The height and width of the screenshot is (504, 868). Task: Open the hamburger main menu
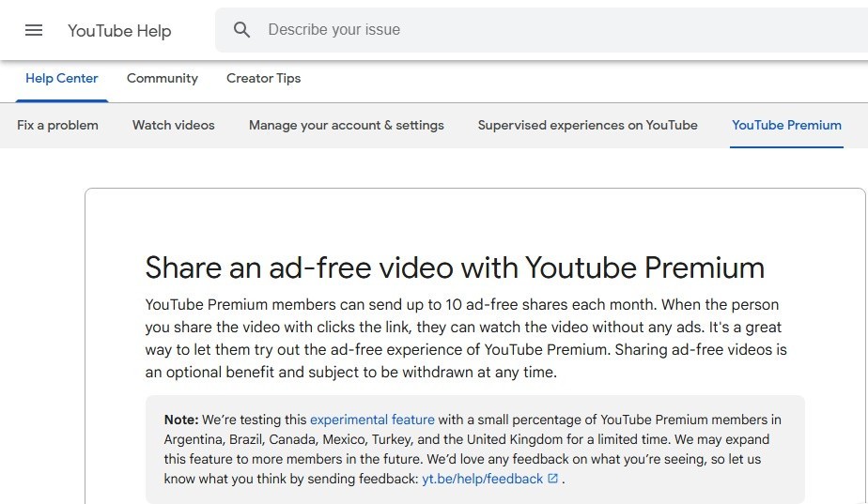pyautogui.click(x=34, y=30)
